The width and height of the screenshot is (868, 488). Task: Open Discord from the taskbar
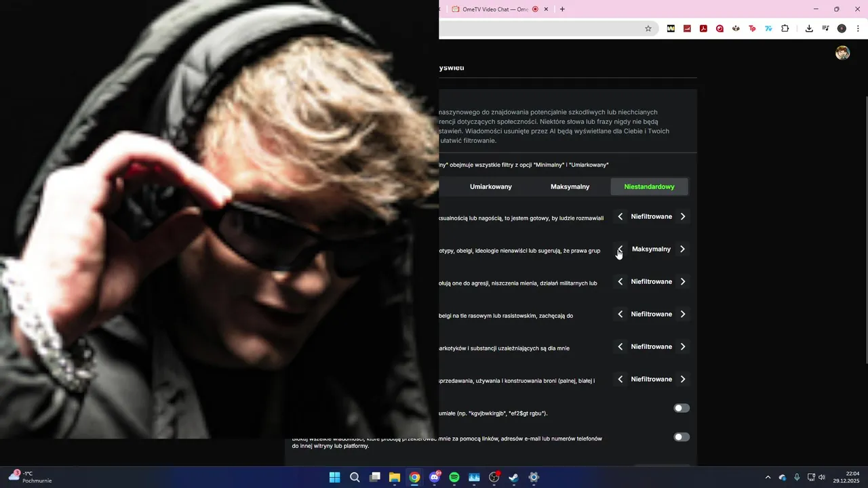(434, 477)
